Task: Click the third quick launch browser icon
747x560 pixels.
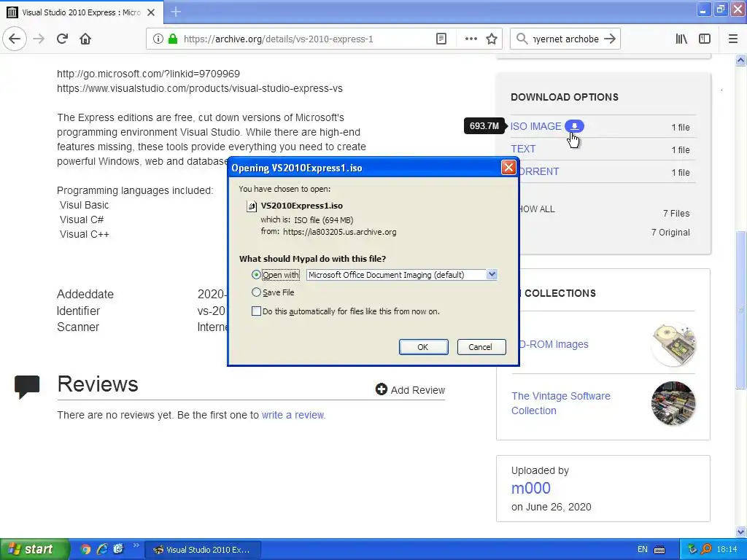Action: coord(118,549)
